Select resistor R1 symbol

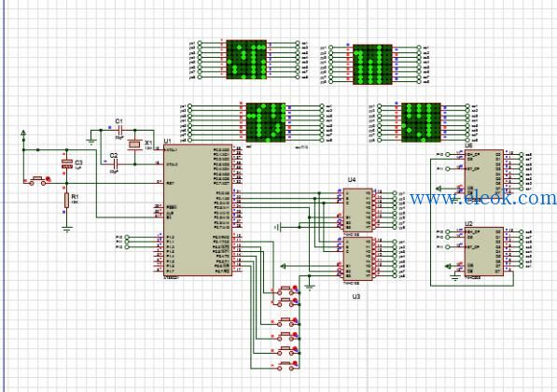tap(66, 201)
